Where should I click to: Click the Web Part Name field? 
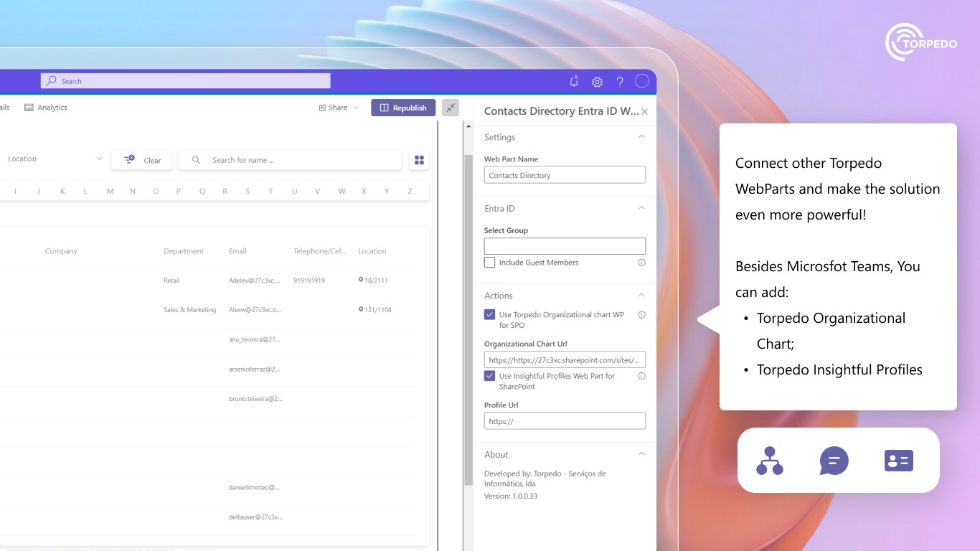565,175
